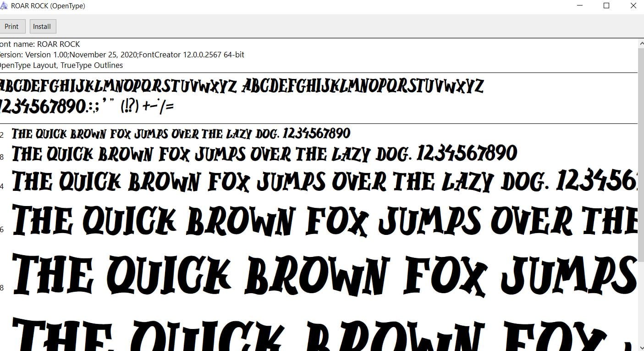Click the digits and punctuation sample line

click(87, 106)
